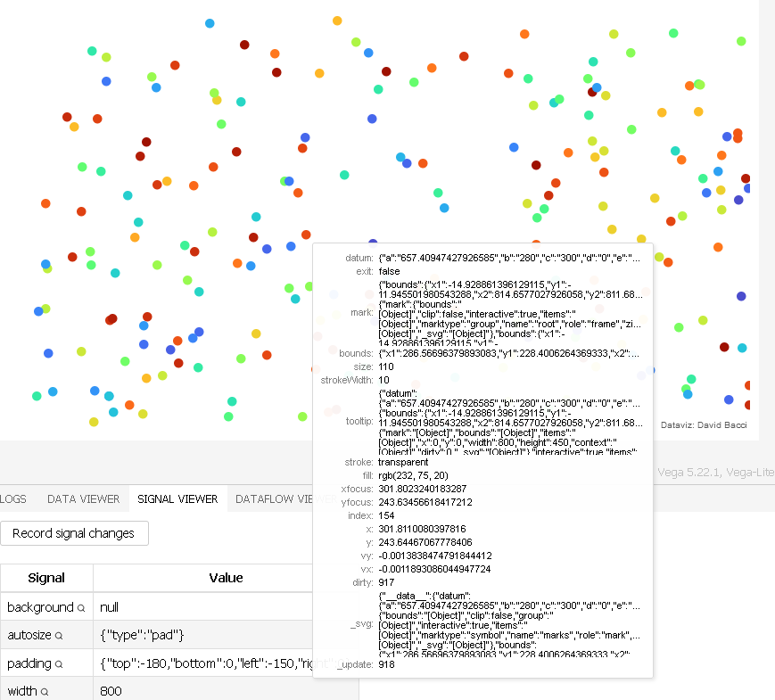Click the Signal column header
Viewport: 775px width, 700px height.
pos(46,578)
